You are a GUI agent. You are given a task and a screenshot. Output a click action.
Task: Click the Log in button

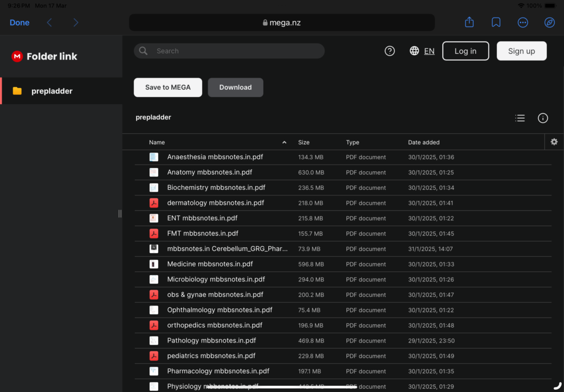coord(465,51)
